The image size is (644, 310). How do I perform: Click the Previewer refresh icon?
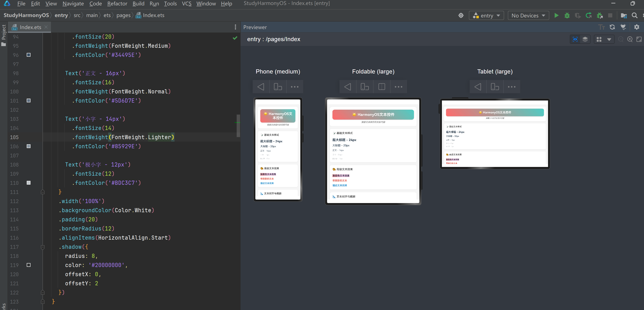(612, 27)
